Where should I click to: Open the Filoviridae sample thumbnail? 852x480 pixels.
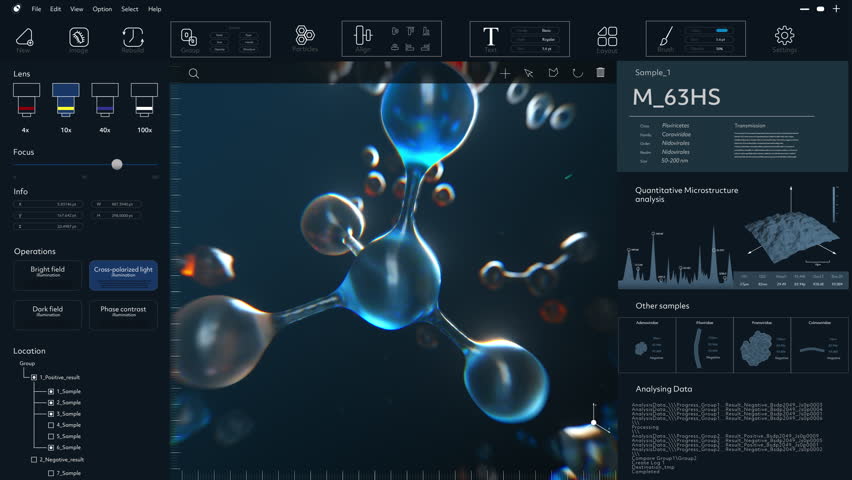click(x=705, y=345)
